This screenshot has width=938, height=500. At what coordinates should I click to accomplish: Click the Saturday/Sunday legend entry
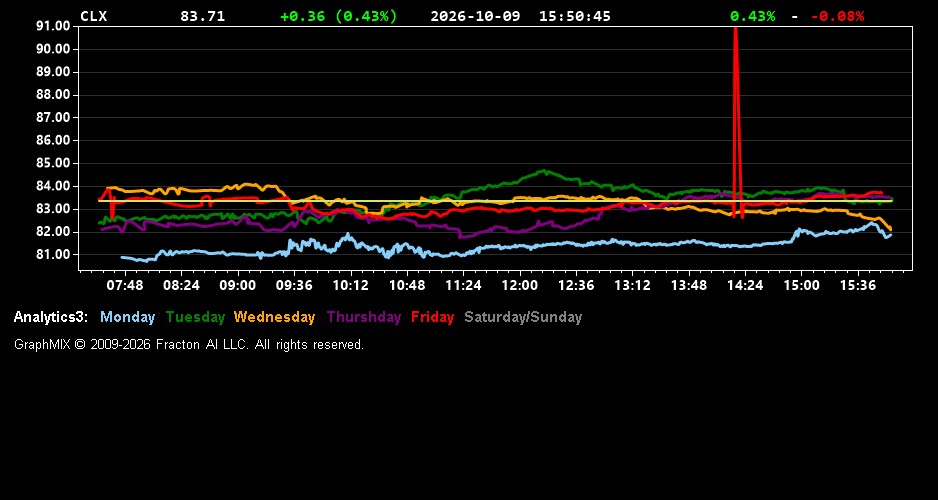(x=523, y=317)
